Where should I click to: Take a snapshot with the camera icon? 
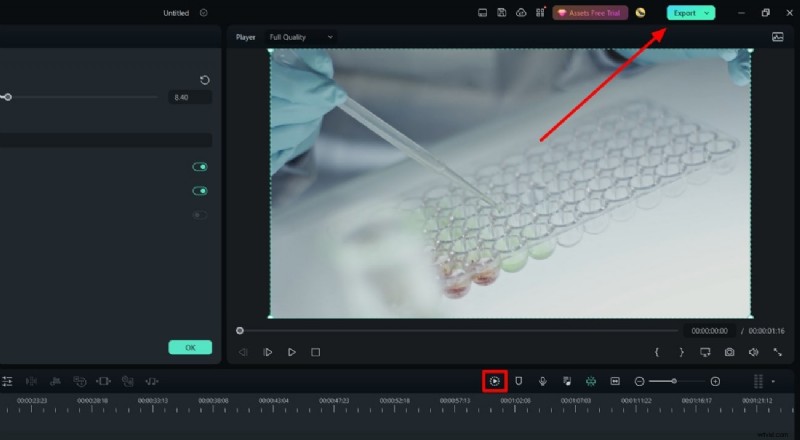click(x=730, y=352)
